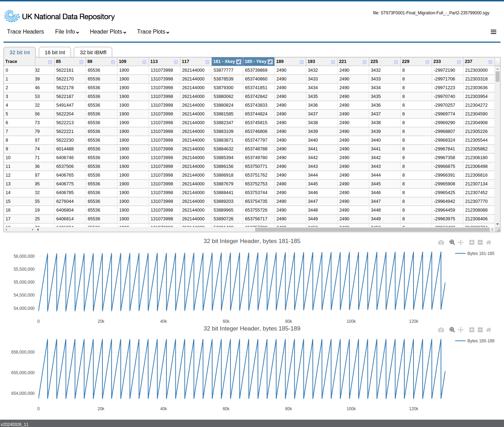Switch to the 16 bit Int tab
This screenshot has width=504, height=427.
pyautogui.click(x=55, y=52)
